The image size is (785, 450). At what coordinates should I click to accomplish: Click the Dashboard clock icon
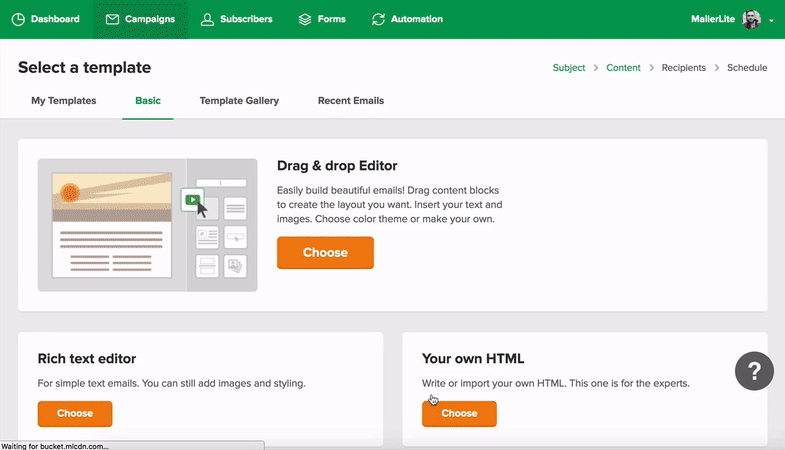tap(18, 20)
